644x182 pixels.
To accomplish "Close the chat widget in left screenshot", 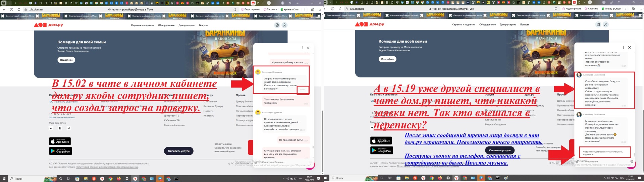I will pos(308,48).
